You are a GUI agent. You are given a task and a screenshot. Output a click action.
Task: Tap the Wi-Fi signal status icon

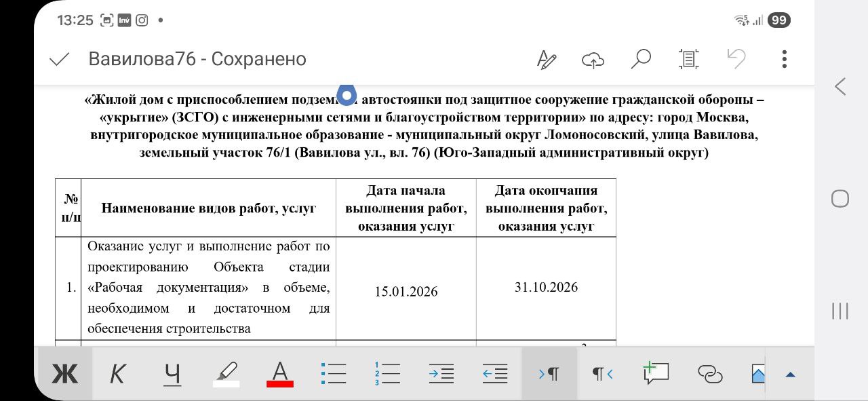coord(741,20)
